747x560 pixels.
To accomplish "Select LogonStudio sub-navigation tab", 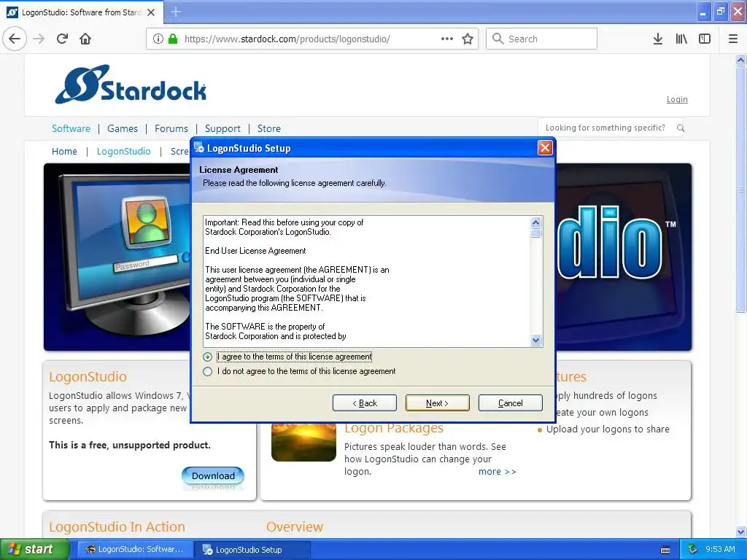I will point(124,152).
